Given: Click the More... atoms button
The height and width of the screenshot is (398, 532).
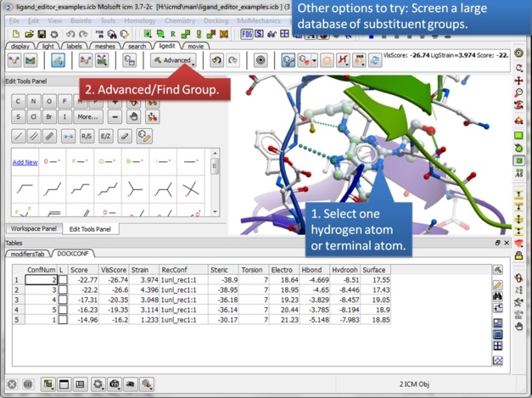Looking at the screenshot, I should (x=88, y=116).
